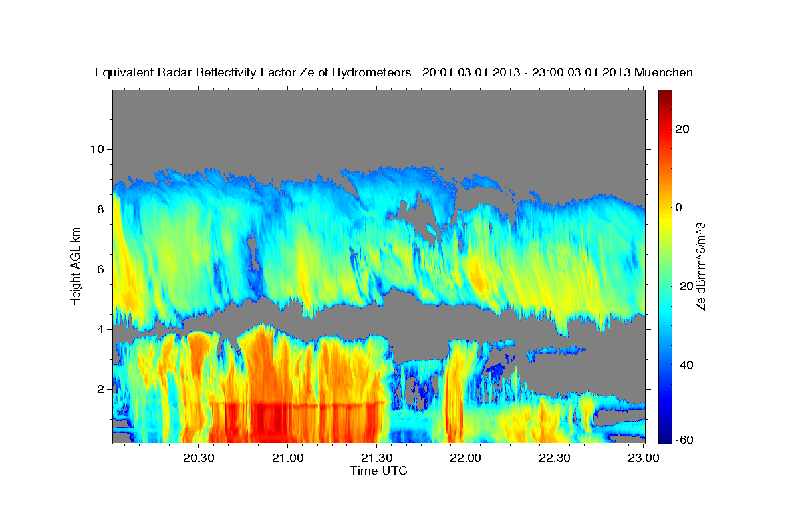Click the colorbar value '0'
798x532 pixels.
point(679,207)
